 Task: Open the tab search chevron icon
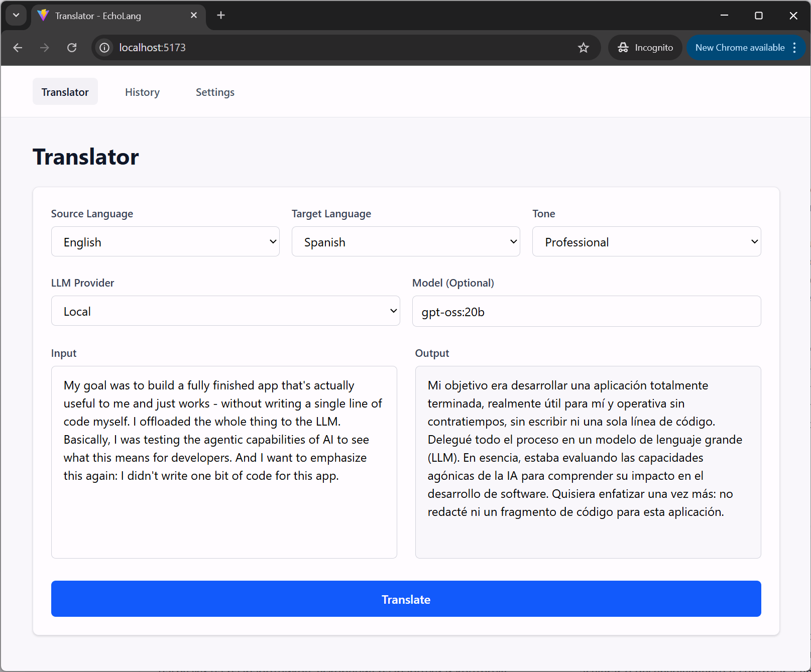[16, 16]
